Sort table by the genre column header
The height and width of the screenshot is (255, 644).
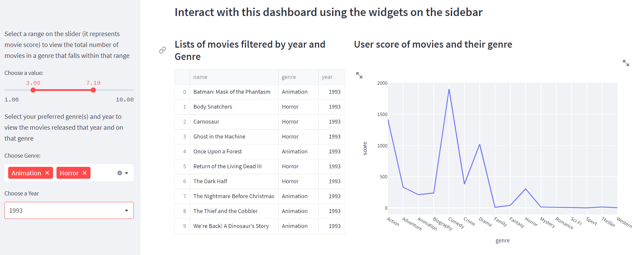click(x=288, y=77)
